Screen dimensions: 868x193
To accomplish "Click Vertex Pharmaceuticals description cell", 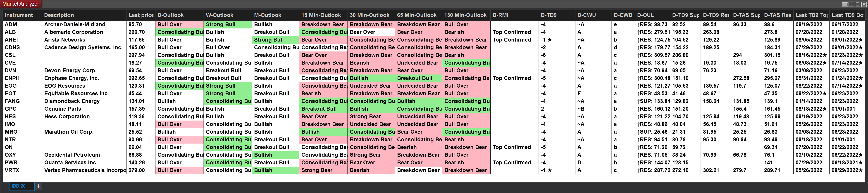I will coord(84,170).
